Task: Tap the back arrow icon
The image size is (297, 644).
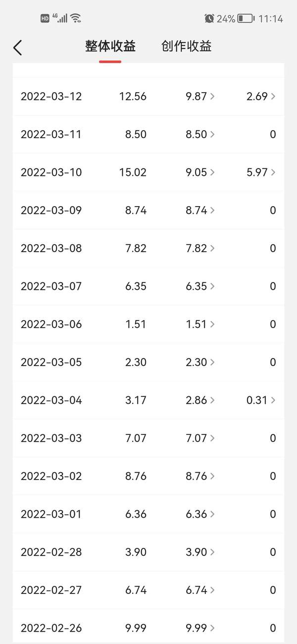Action: click(x=18, y=48)
